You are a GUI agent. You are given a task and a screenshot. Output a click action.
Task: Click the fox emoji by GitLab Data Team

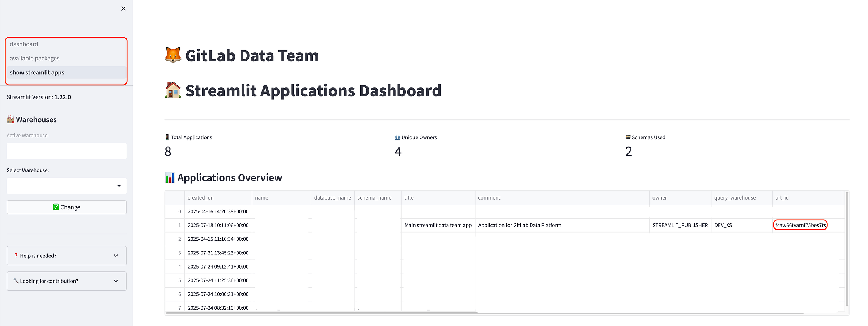173,55
